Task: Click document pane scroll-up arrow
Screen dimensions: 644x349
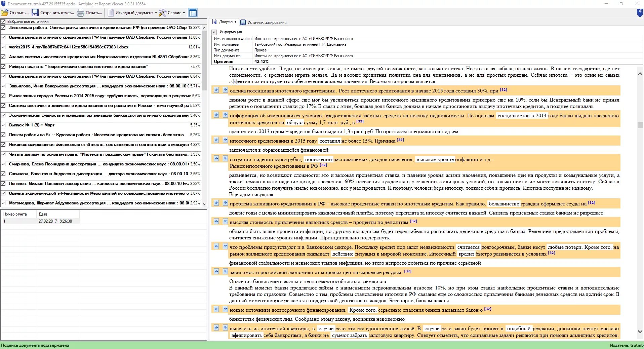Action: pyautogui.click(x=640, y=74)
